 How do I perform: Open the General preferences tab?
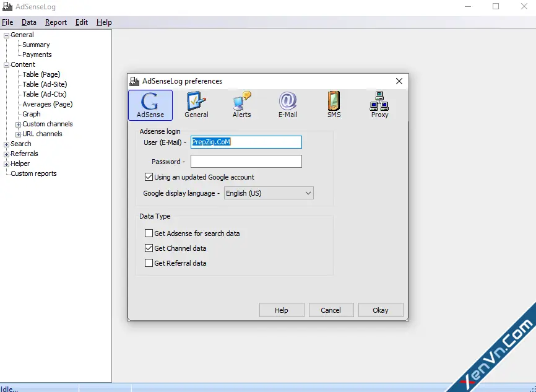click(196, 105)
